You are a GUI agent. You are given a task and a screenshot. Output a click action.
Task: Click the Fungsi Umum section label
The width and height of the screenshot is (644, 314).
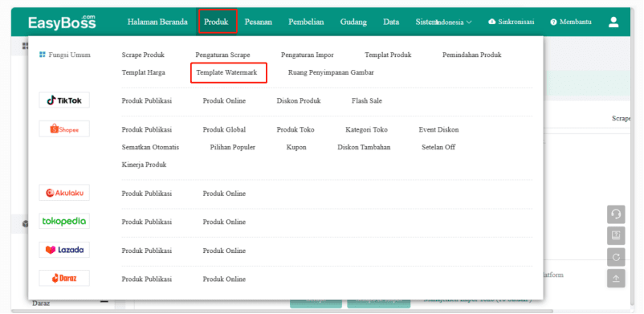(69, 55)
